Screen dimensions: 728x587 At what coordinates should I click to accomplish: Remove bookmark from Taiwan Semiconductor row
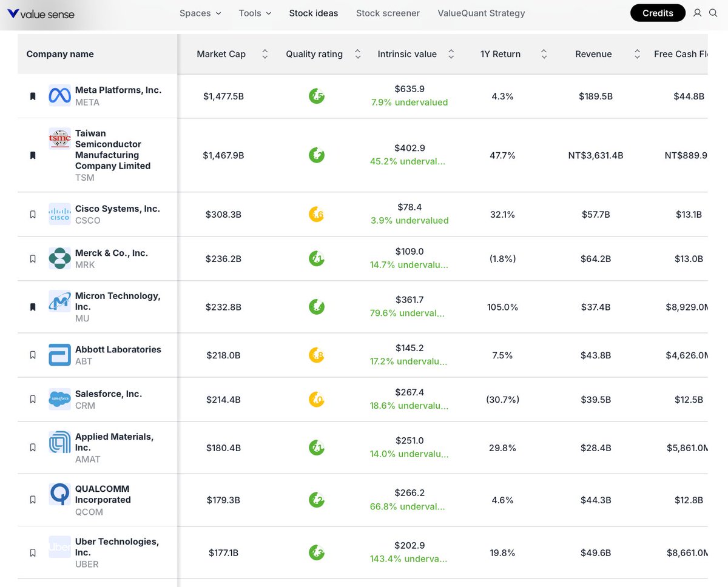coord(33,155)
